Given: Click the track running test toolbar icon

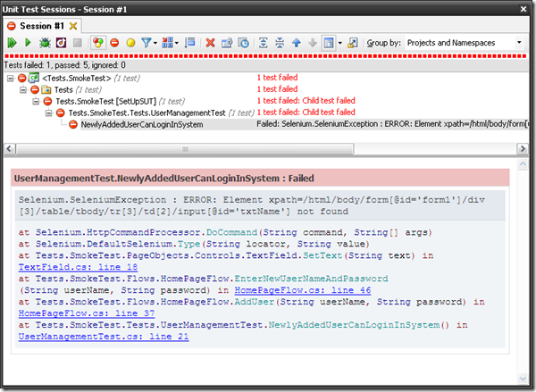Looking at the screenshot, I should pyautogui.click(x=189, y=43).
